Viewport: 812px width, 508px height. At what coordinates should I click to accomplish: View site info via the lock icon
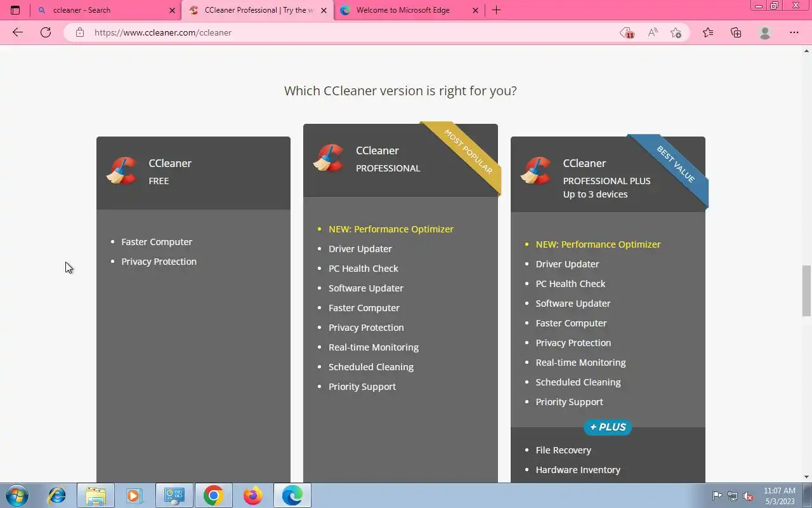pos(79,32)
